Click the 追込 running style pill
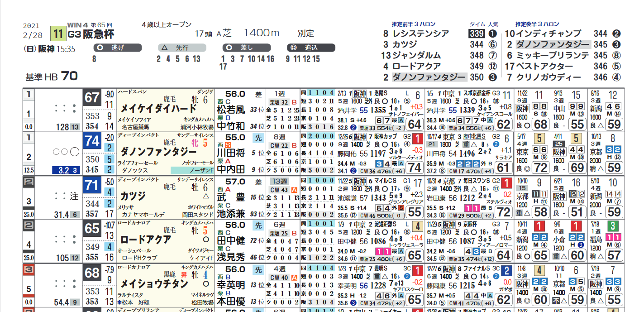644x312 pixels. [x=311, y=48]
